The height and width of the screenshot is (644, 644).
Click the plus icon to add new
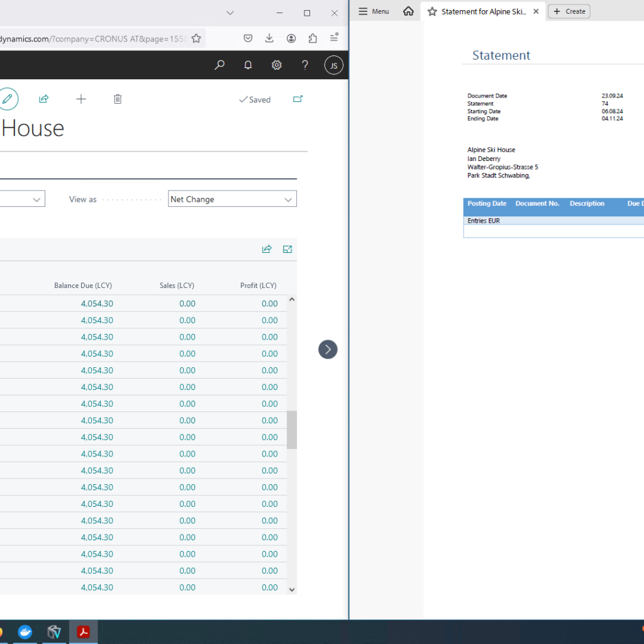[80, 99]
